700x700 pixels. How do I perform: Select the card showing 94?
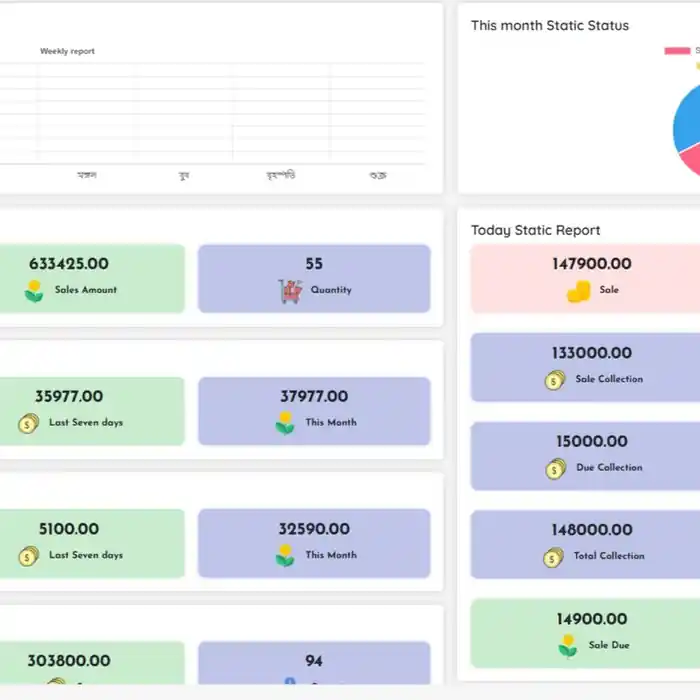click(314, 662)
